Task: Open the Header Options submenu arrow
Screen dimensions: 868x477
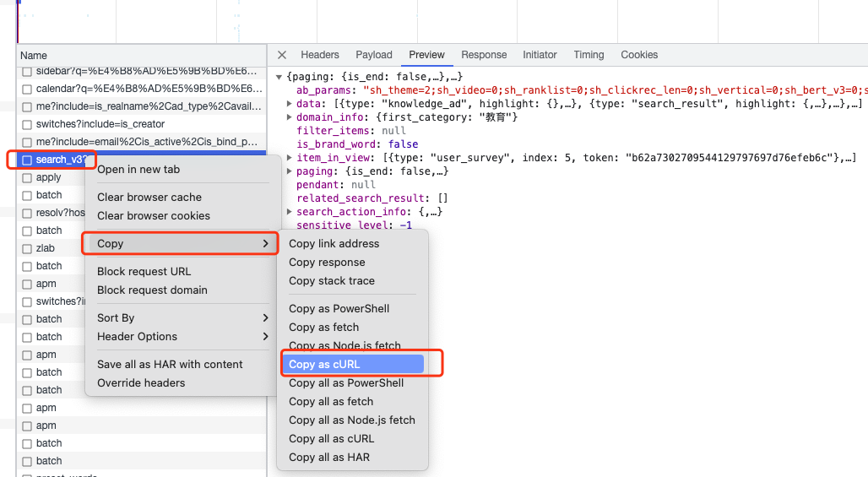Action: click(x=265, y=337)
